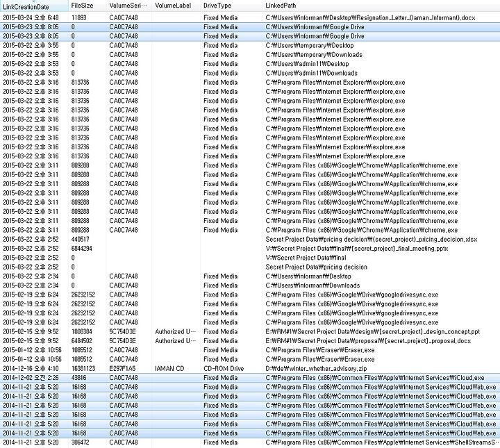500x448 pixels.
Task: Select C:\Users\admin11\Downloads path row
Action: click(311, 74)
